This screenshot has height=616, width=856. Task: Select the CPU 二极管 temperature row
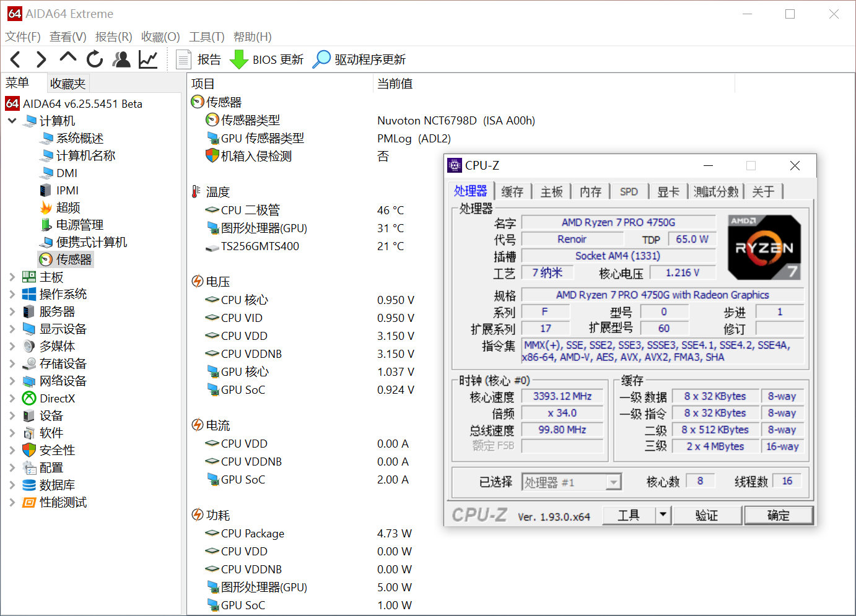pos(250,210)
